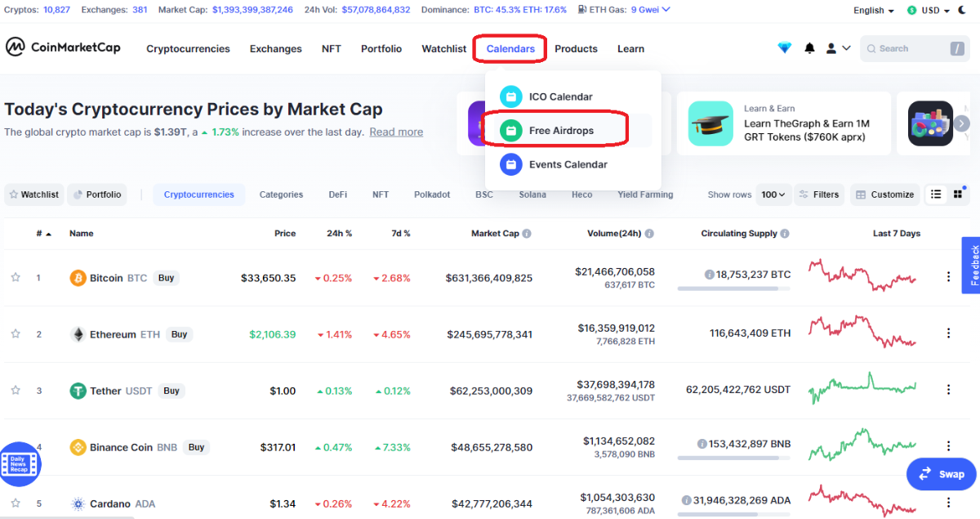Open the NFT menu
This screenshot has width=980, height=519.
332,49
